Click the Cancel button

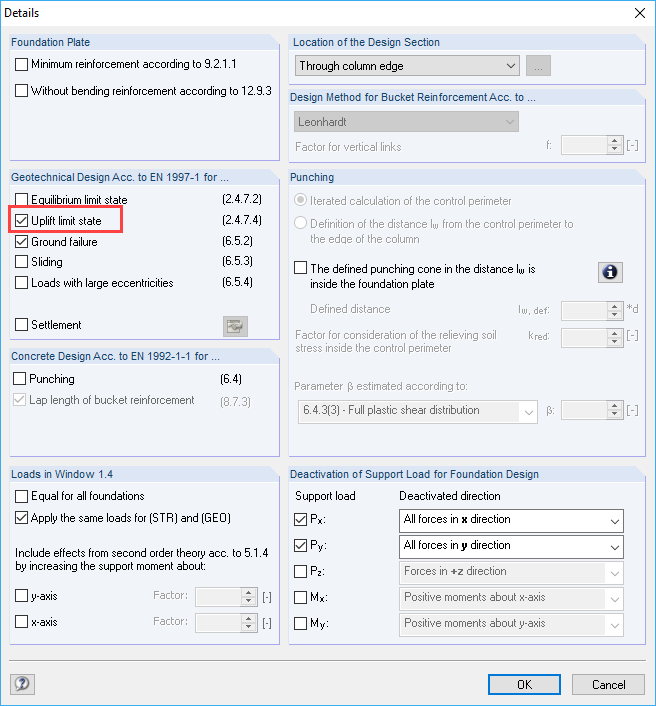[608, 684]
